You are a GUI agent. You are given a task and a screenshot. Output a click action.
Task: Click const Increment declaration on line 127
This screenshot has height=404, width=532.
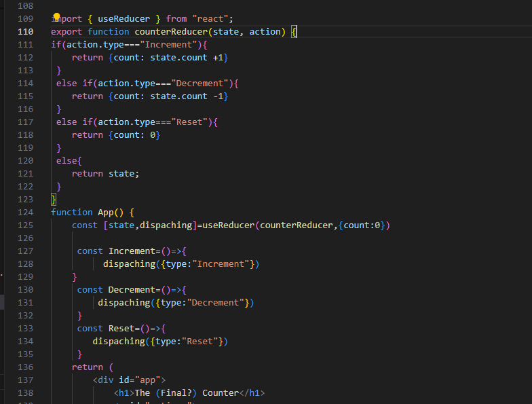pyautogui.click(x=116, y=251)
